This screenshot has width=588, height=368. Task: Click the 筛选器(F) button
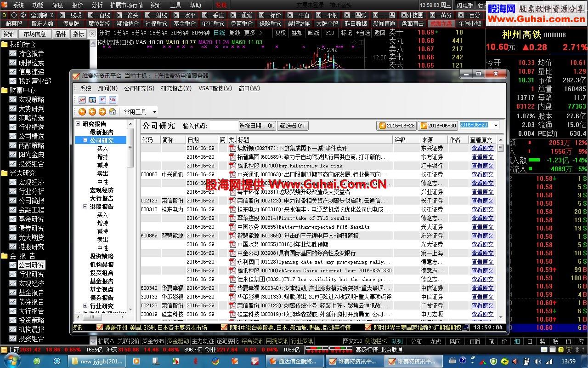click(292, 126)
